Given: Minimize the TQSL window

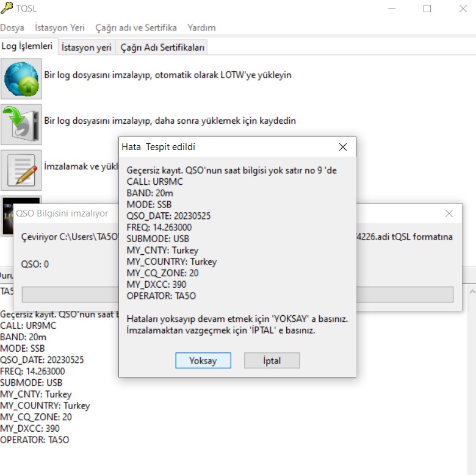Looking at the screenshot, I should tap(392, 9).
